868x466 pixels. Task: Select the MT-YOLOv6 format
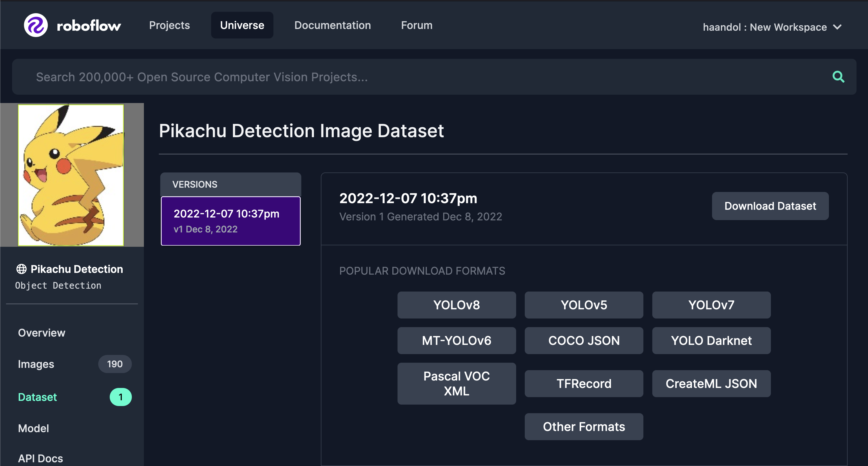click(456, 340)
